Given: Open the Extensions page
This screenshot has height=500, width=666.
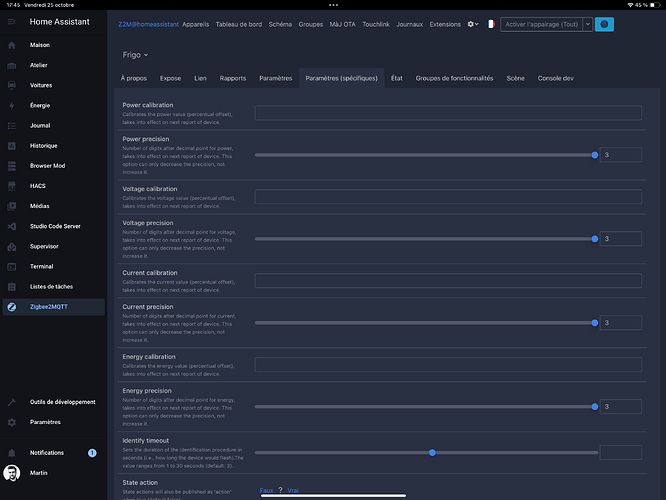Looking at the screenshot, I should (x=445, y=24).
